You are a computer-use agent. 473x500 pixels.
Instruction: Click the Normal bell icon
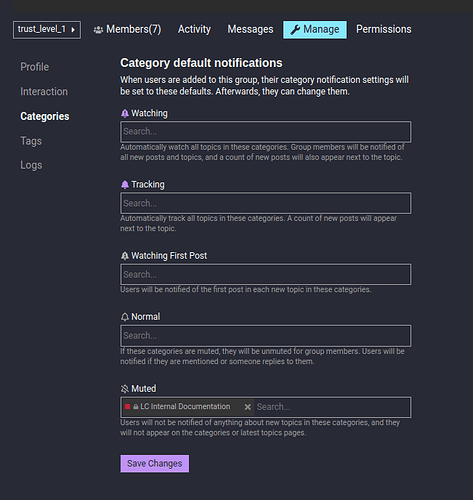tap(125, 317)
